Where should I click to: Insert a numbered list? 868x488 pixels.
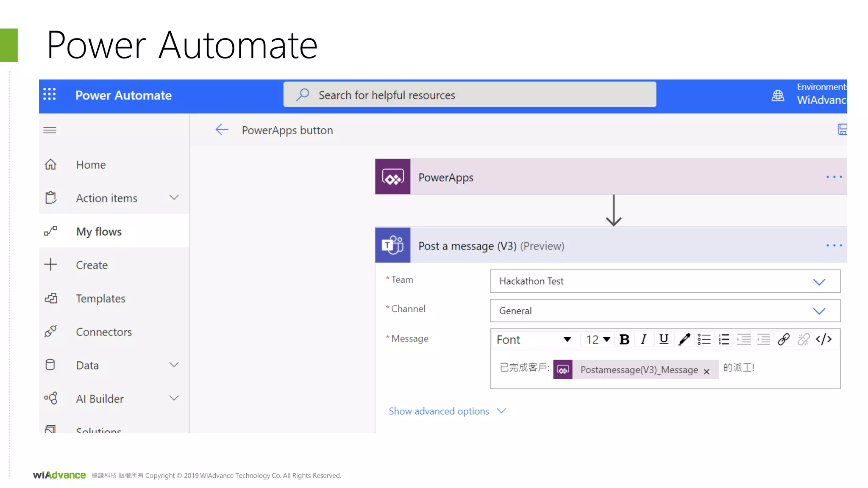(724, 339)
